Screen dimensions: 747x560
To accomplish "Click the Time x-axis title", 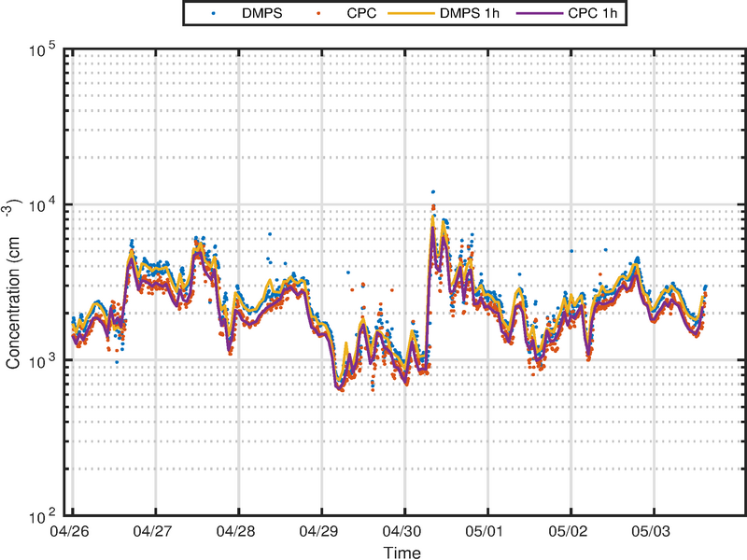I will tap(402, 553).
